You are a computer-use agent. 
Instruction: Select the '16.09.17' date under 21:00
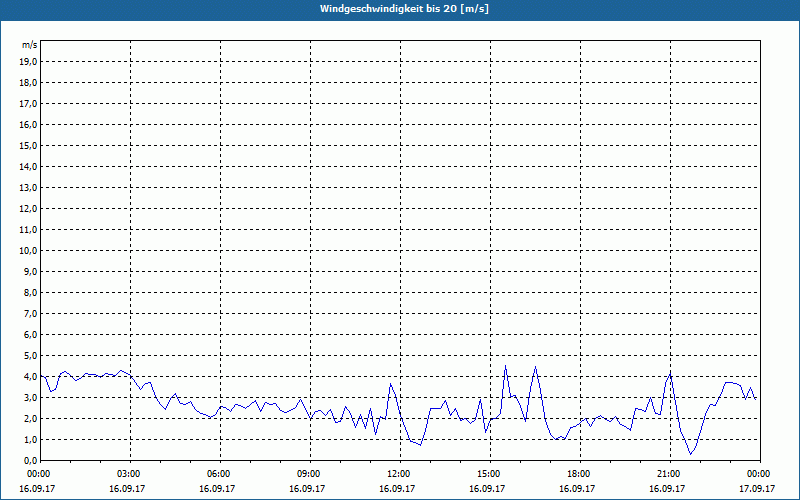tap(667, 488)
